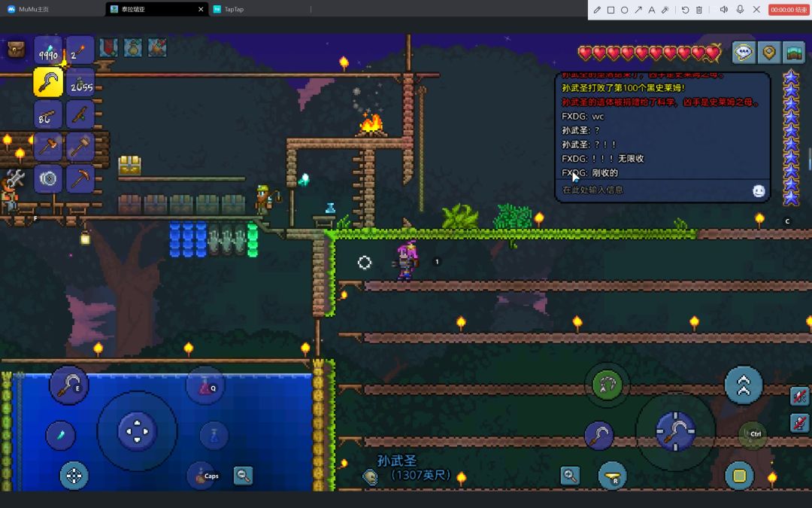This screenshot has width=812, height=508.
Task: Select the highlighter marker tool
Action: click(665, 10)
